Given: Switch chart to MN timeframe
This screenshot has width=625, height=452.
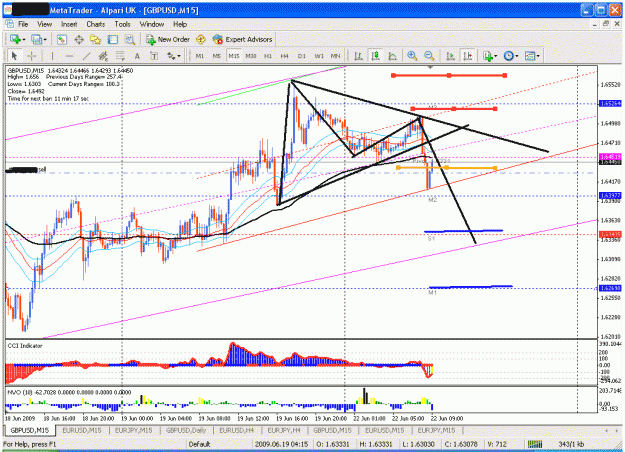Looking at the screenshot, I should coord(336,56).
